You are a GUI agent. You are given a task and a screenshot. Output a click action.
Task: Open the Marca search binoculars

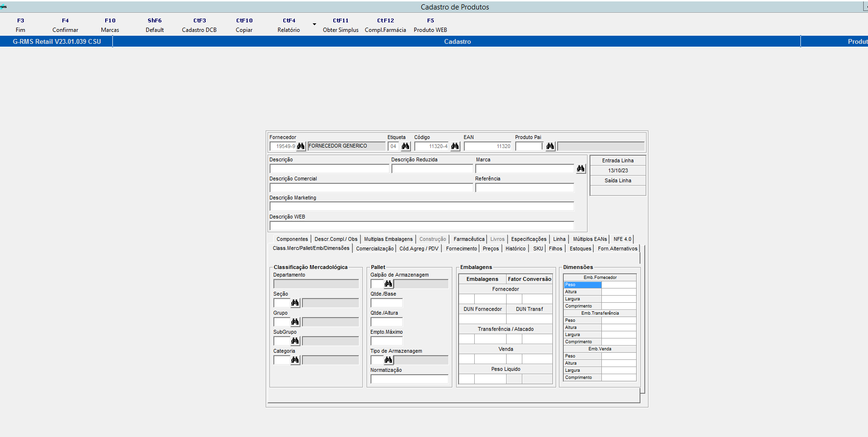click(581, 168)
